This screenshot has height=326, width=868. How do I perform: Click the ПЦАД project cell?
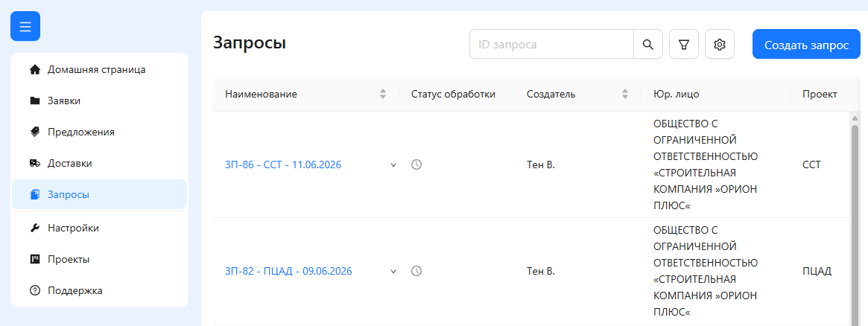pyautogui.click(x=817, y=272)
